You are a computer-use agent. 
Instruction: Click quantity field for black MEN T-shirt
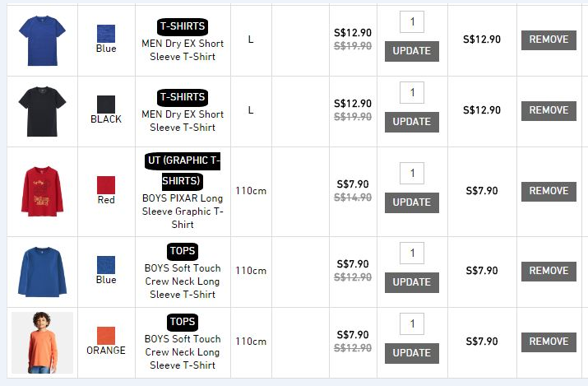coord(411,92)
